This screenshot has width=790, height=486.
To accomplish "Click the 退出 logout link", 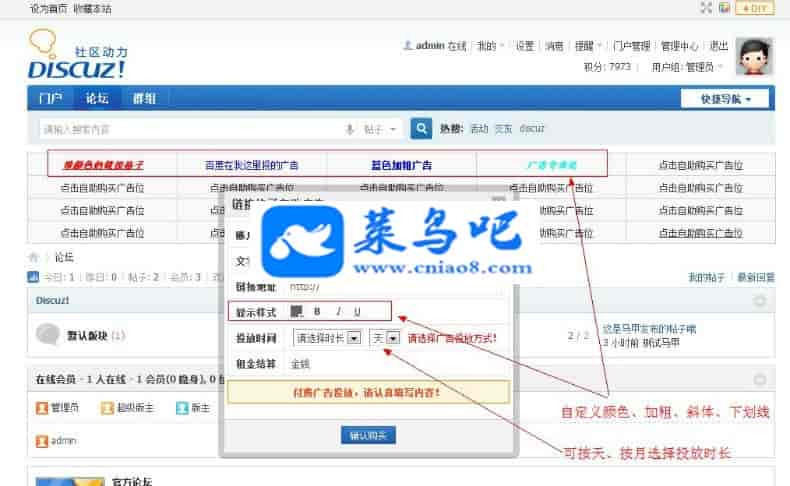I will [719, 46].
